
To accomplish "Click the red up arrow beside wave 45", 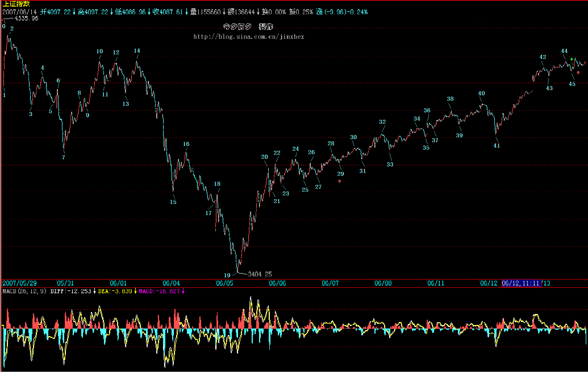I will [578, 73].
